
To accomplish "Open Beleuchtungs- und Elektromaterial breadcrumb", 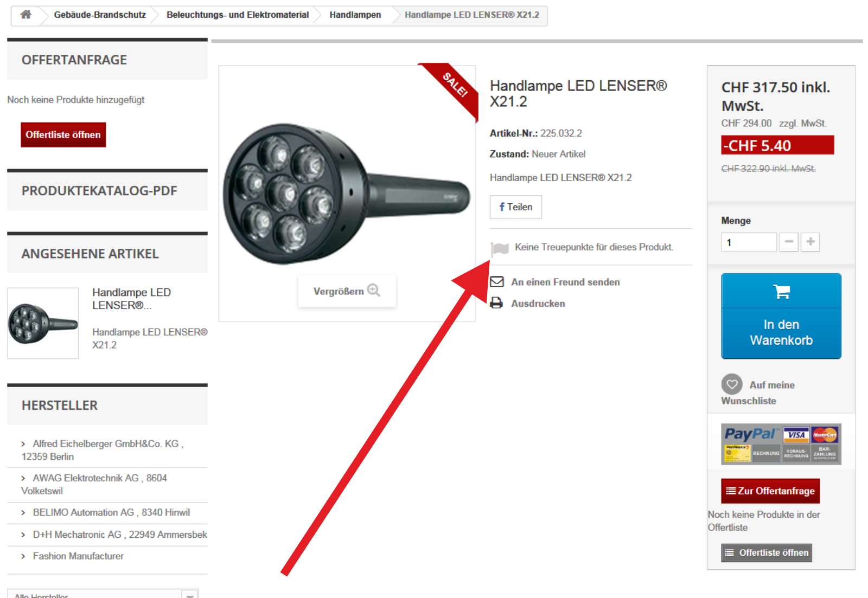I will (238, 15).
